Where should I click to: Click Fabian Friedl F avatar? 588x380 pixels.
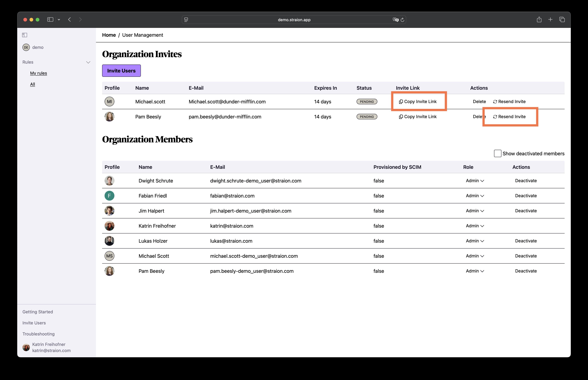[x=109, y=196]
